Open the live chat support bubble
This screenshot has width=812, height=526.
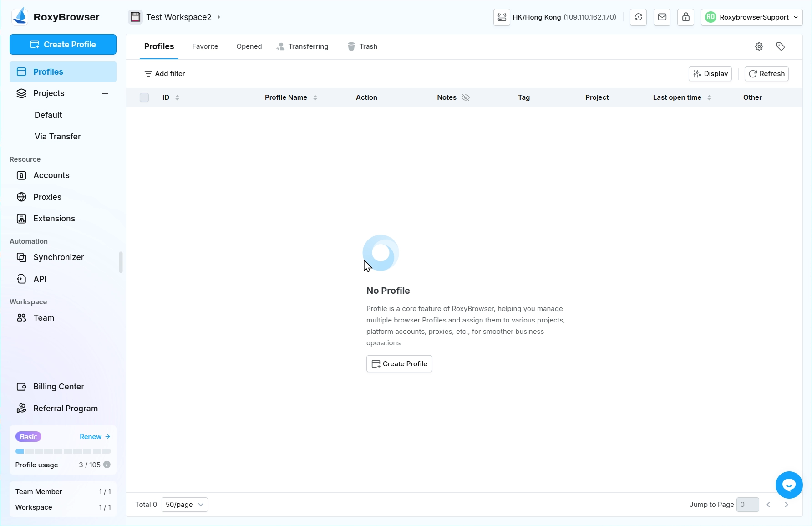click(789, 485)
